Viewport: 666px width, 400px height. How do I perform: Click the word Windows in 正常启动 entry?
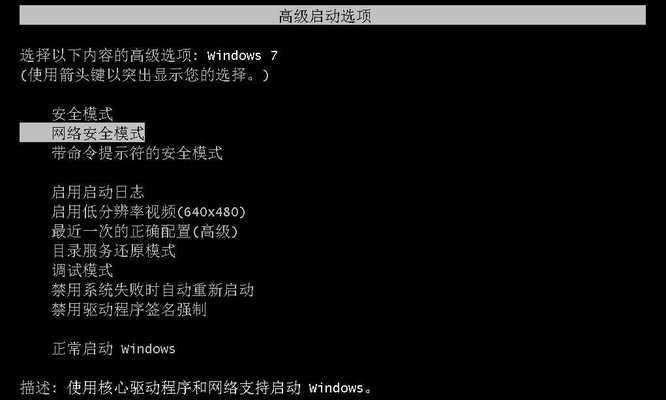[148, 349]
